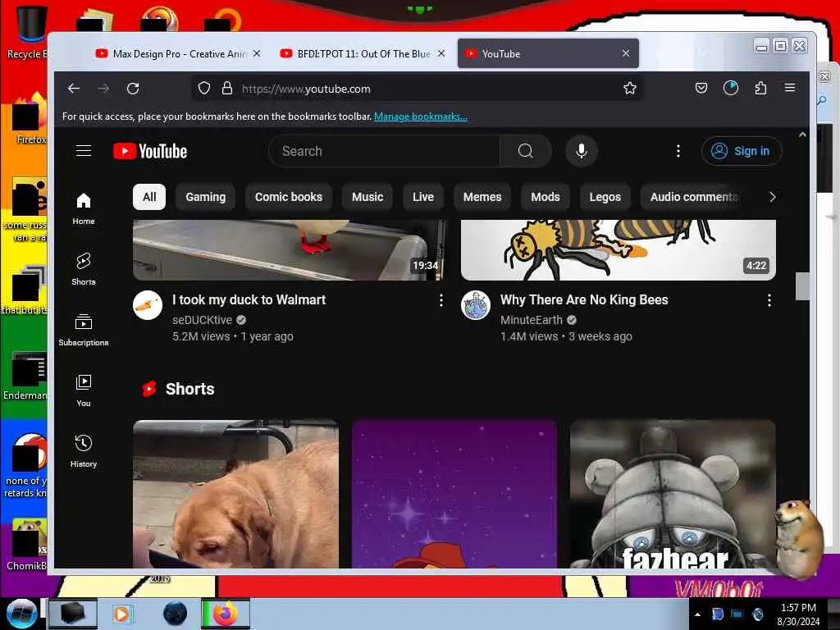Go to Home in the sidebar

(x=84, y=209)
